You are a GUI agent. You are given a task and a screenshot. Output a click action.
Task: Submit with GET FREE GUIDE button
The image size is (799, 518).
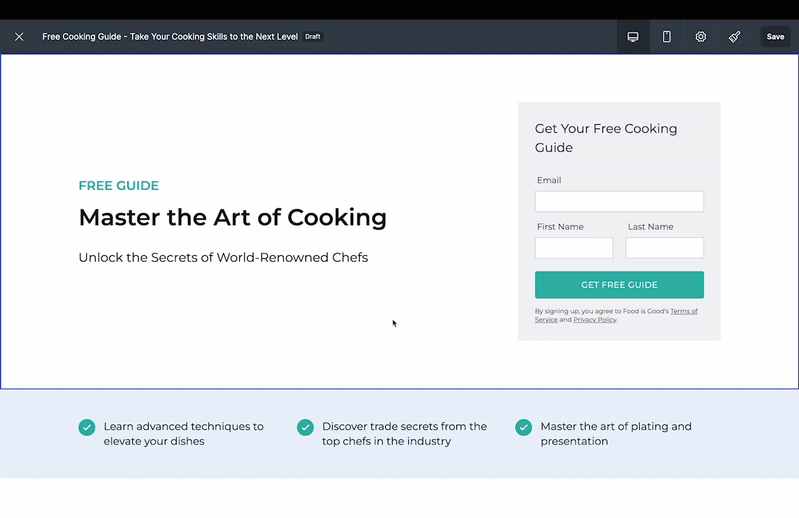click(x=619, y=285)
